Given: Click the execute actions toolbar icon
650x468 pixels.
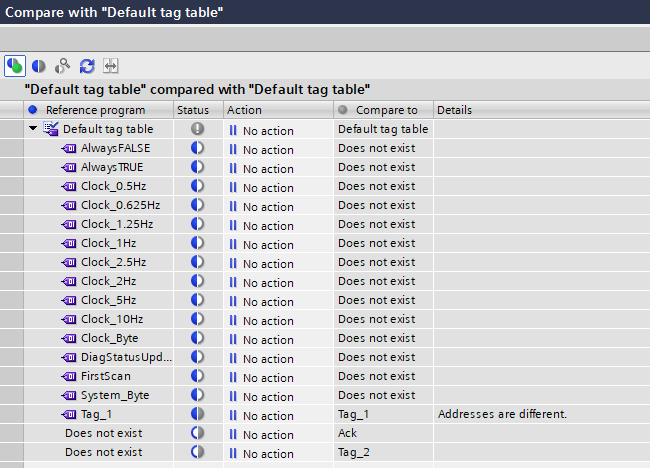Looking at the screenshot, I should (x=63, y=65).
